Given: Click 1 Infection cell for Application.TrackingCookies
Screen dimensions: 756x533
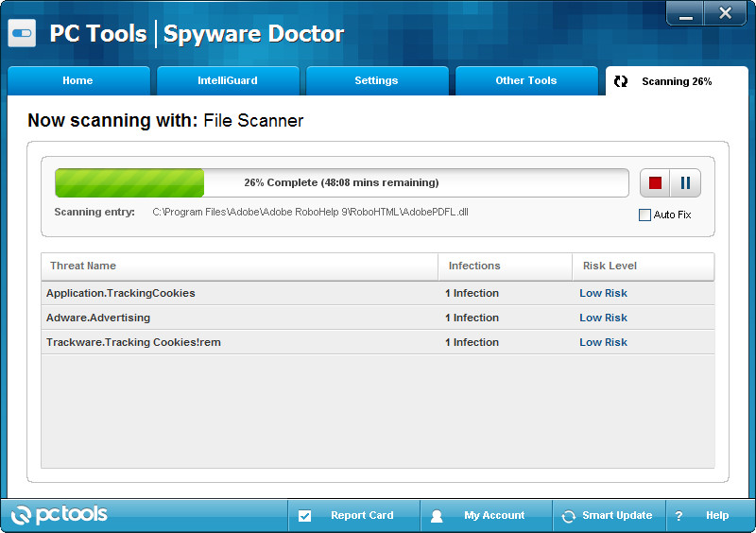Looking at the screenshot, I should point(472,293).
